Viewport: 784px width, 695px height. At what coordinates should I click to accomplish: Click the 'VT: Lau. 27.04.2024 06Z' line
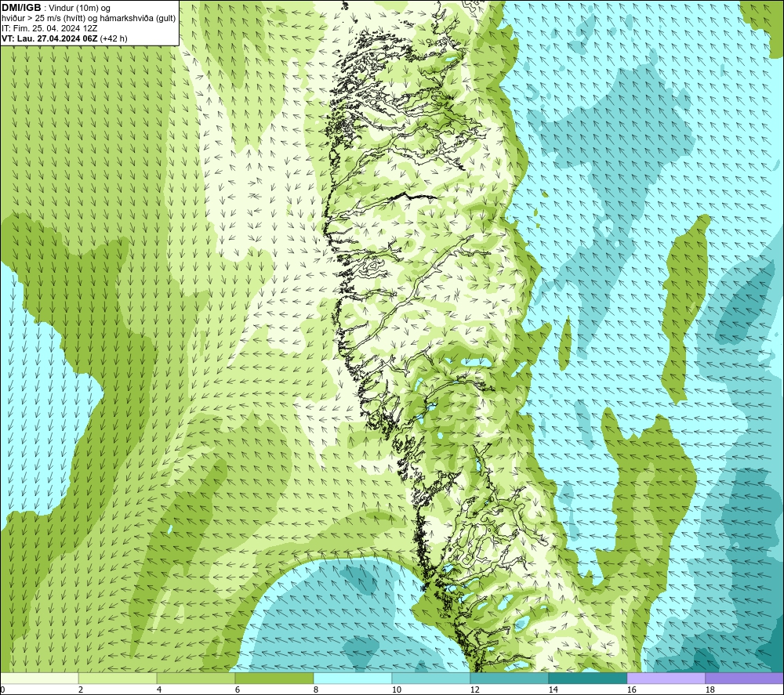click(x=49, y=38)
